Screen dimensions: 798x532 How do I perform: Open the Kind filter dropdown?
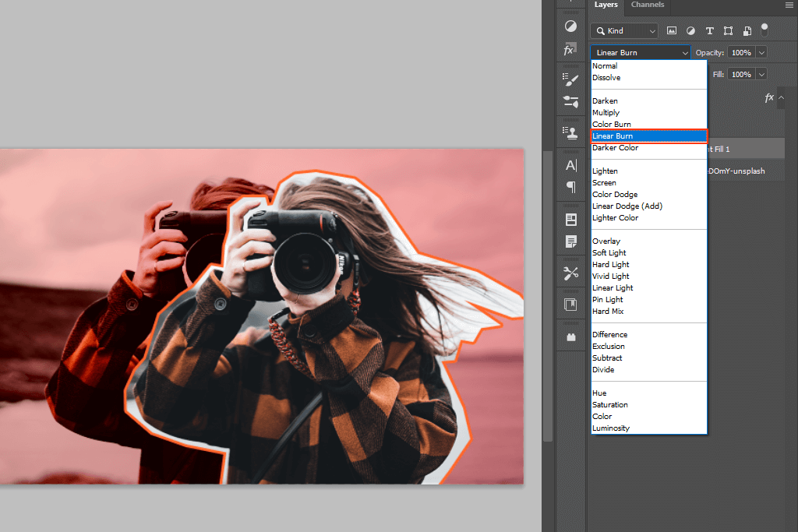(624, 30)
